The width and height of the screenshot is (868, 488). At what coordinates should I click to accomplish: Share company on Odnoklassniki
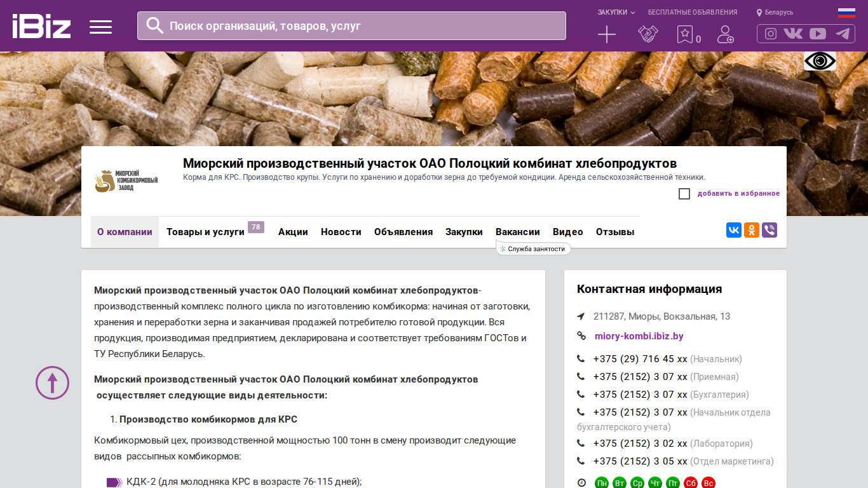pos(752,230)
